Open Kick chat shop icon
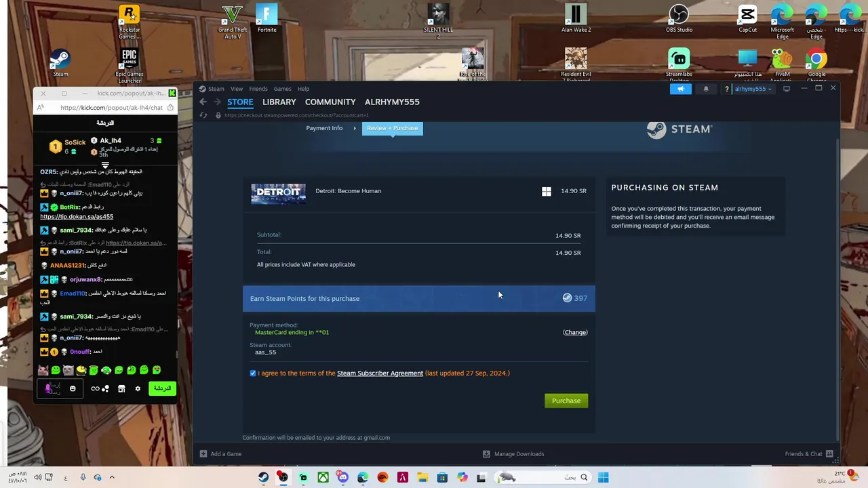This screenshot has width=868, height=488. pos(121,388)
